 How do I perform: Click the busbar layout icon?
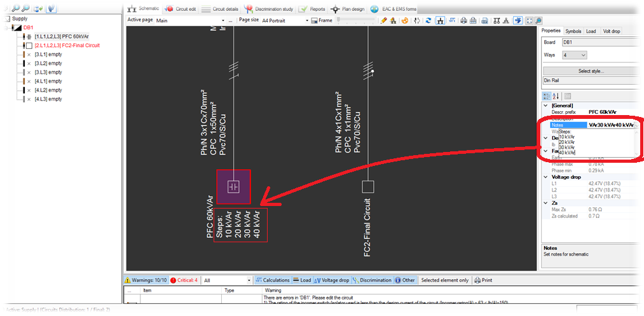[x=497, y=20]
